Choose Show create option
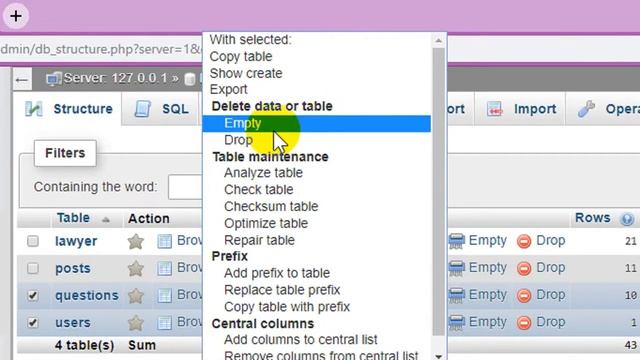The height and width of the screenshot is (360, 640). tap(316, 73)
